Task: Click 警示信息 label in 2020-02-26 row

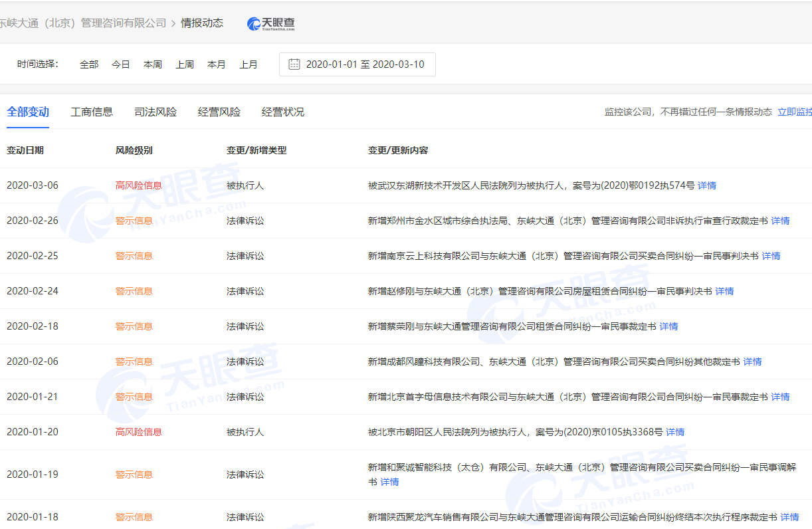Action: (134, 221)
